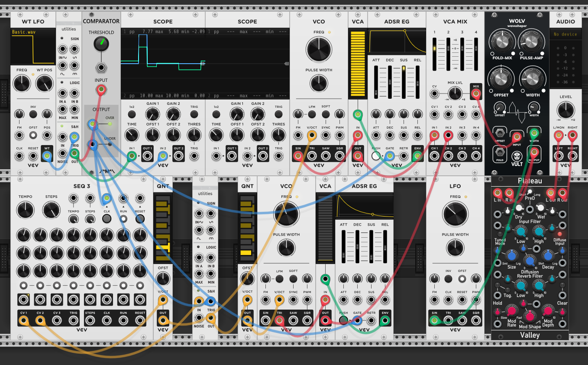This screenshot has width=588, height=365.
Task: Toggle the OFST button on LFO module
Action: 462,279
